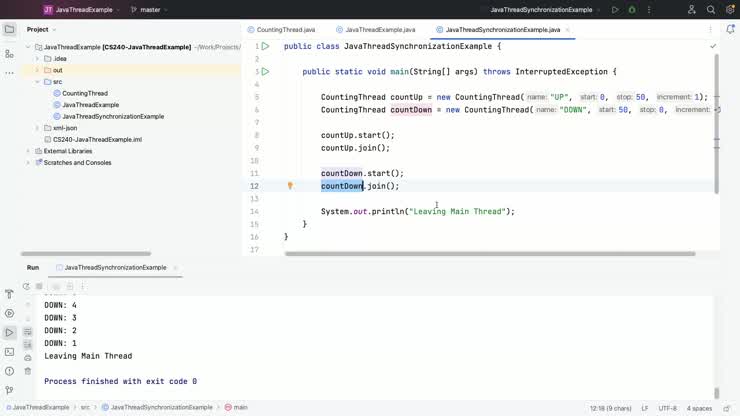Switch to JavaThreadExample.java tab
The height and width of the screenshot is (416, 740).
coord(376,30)
